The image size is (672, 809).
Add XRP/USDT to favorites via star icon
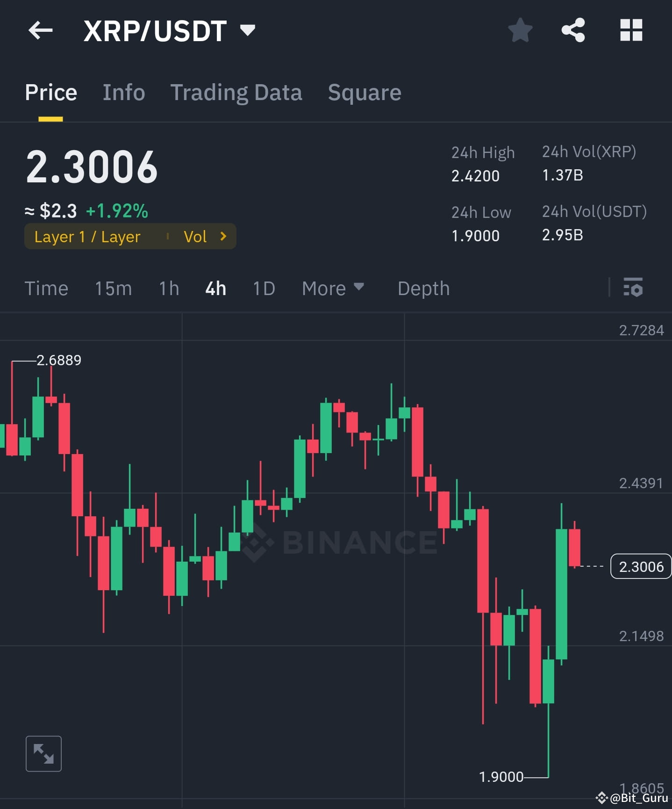coord(520,30)
